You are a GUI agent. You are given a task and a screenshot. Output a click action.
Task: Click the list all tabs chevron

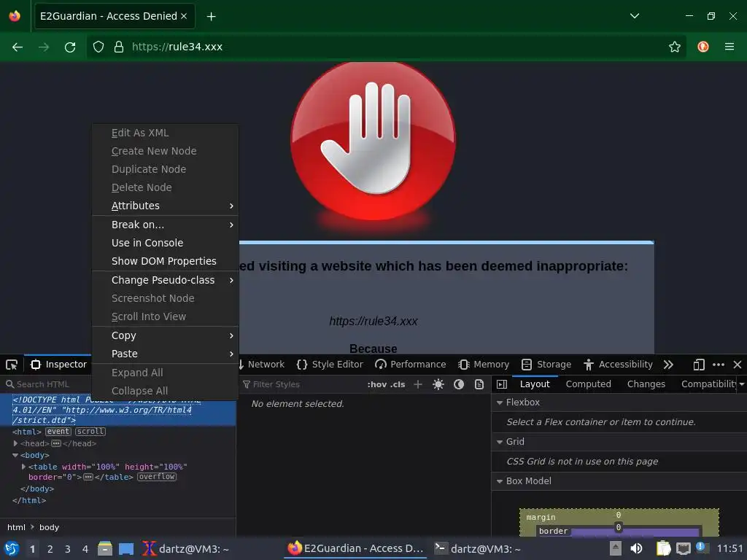635,16
